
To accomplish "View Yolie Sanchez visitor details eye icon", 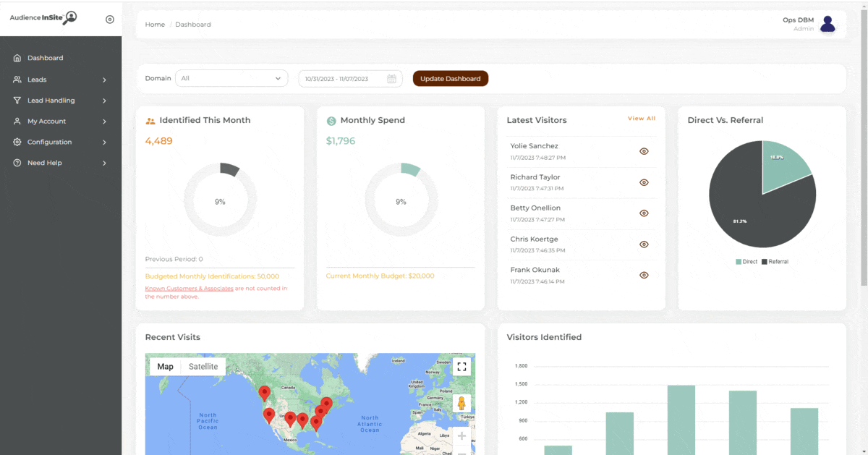I will click(x=644, y=151).
